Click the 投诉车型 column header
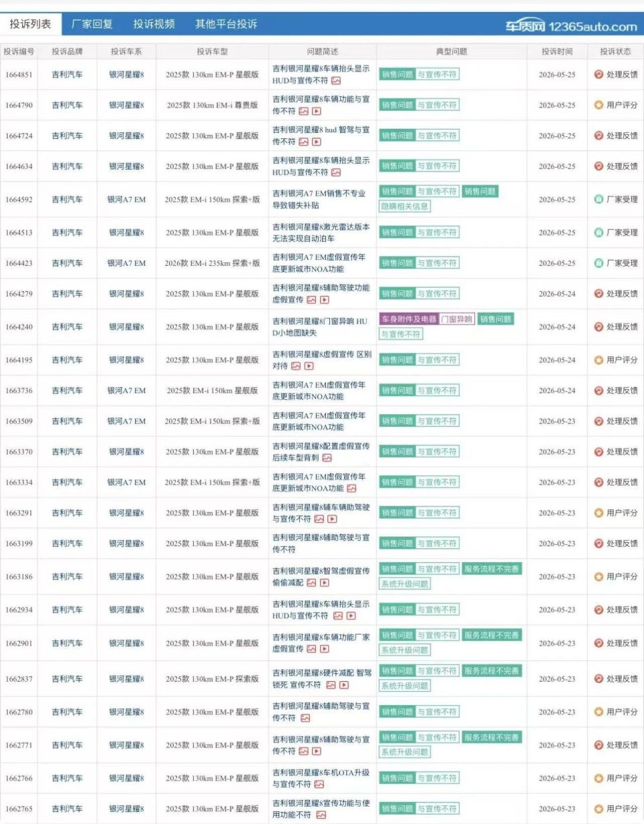The image size is (644, 824). (x=212, y=51)
